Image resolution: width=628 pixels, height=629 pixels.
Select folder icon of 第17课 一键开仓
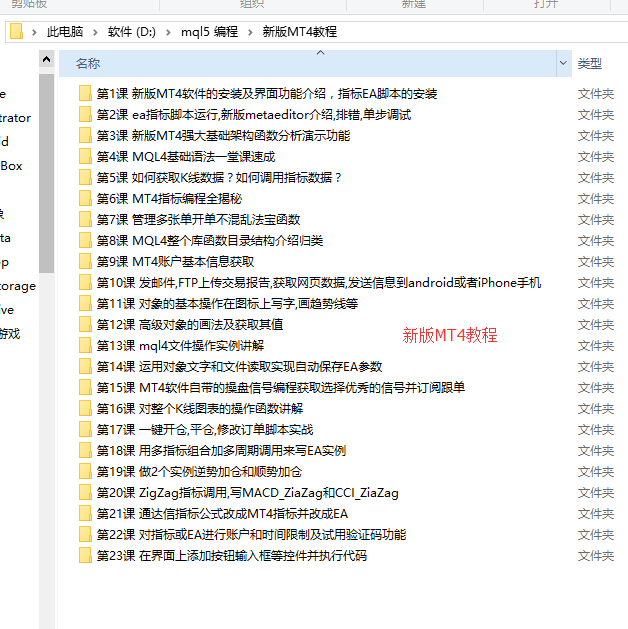point(85,429)
